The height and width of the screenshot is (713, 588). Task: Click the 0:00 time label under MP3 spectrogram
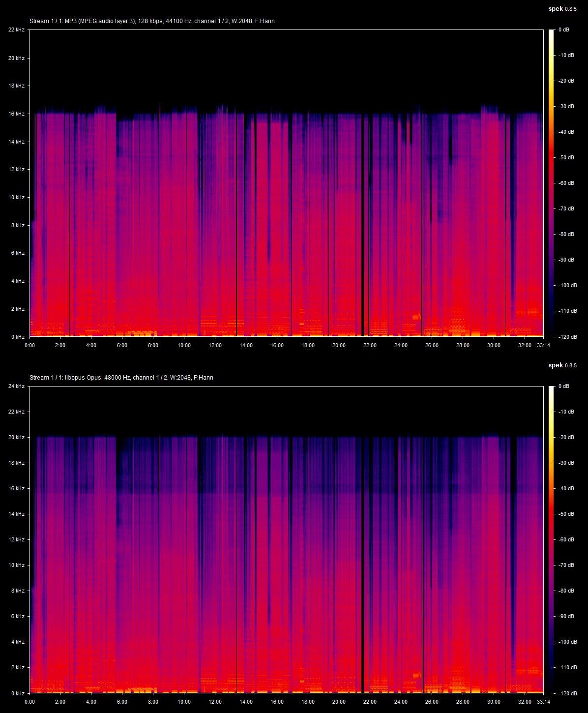(x=29, y=345)
